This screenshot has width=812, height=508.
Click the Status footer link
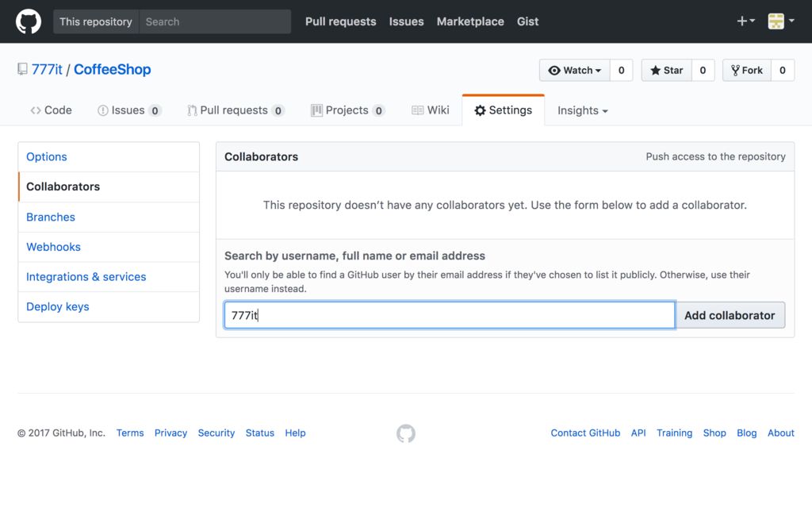[260, 433]
